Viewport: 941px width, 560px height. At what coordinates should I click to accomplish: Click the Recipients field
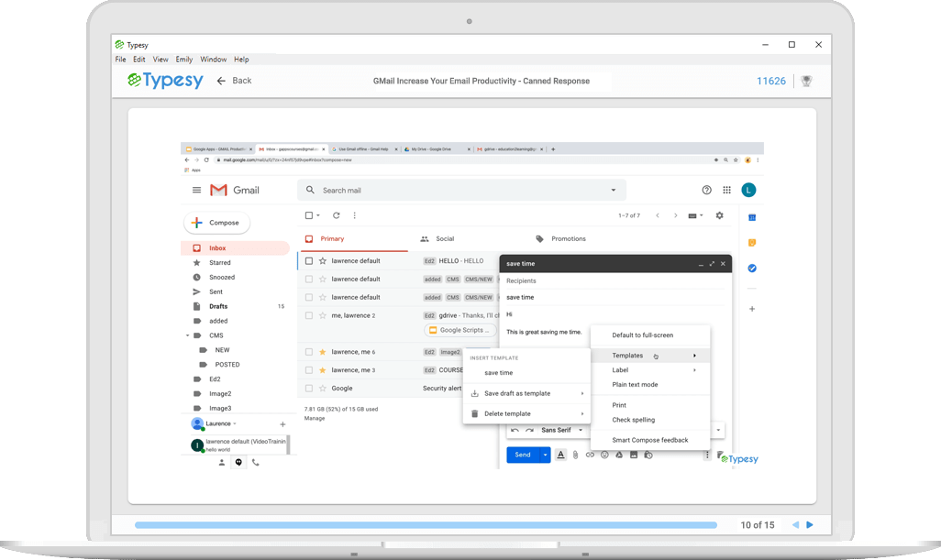(x=614, y=280)
